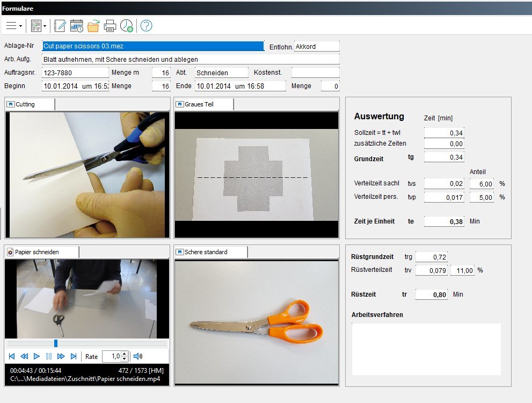Screen dimensions: 532x403
Task: Click the Arbeitsverfahren text area
Action: (426, 349)
